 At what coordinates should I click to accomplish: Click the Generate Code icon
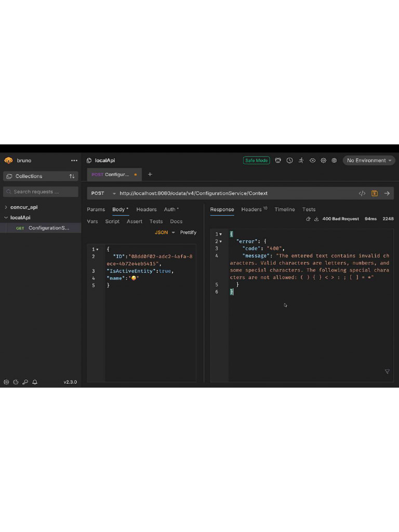(x=362, y=193)
